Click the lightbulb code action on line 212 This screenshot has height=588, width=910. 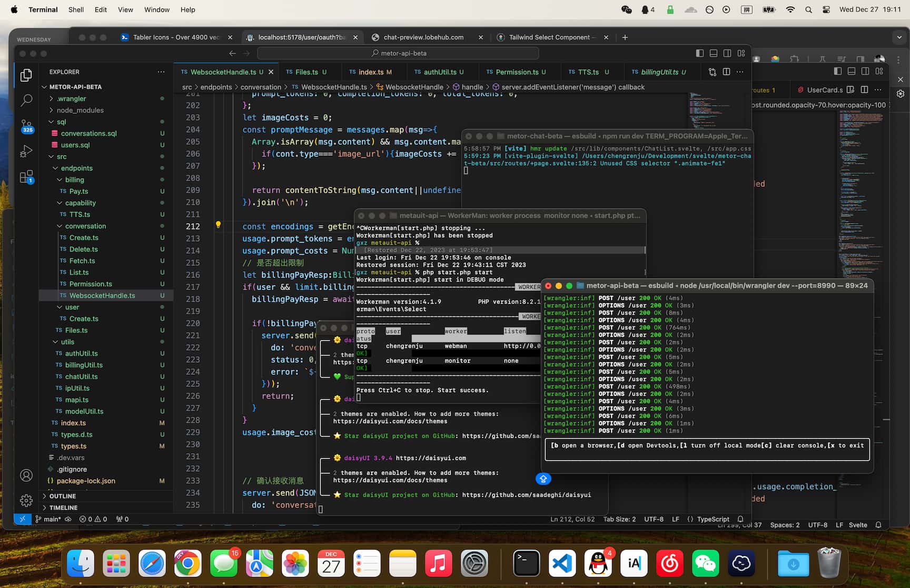(218, 225)
